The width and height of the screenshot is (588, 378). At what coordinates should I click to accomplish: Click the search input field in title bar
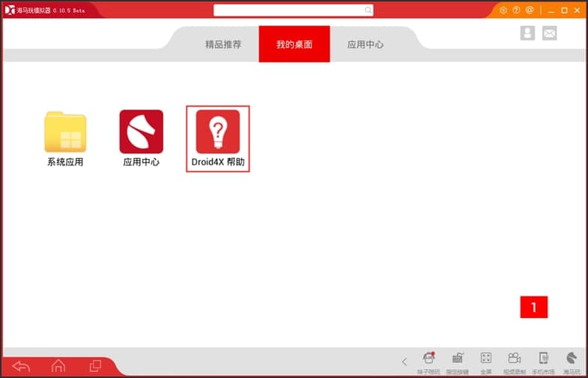point(293,10)
